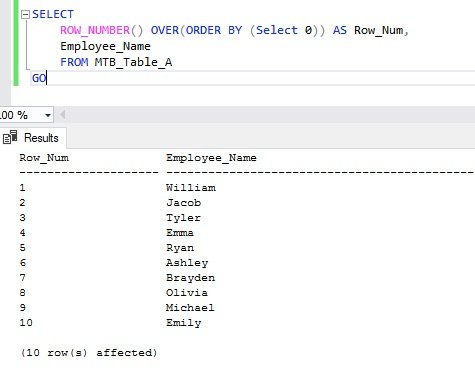Click the SELECT keyword in the editor
Screen dimensions: 475x370
click(x=53, y=14)
